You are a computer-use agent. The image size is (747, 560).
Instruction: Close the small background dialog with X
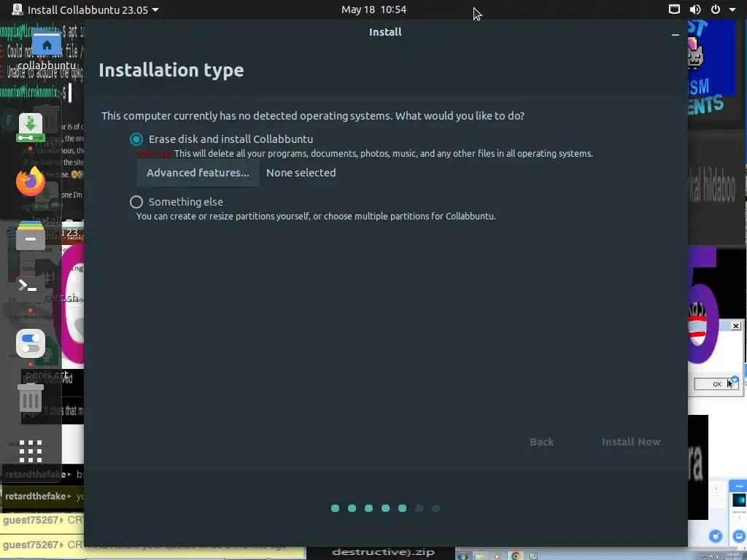click(x=735, y=326)
